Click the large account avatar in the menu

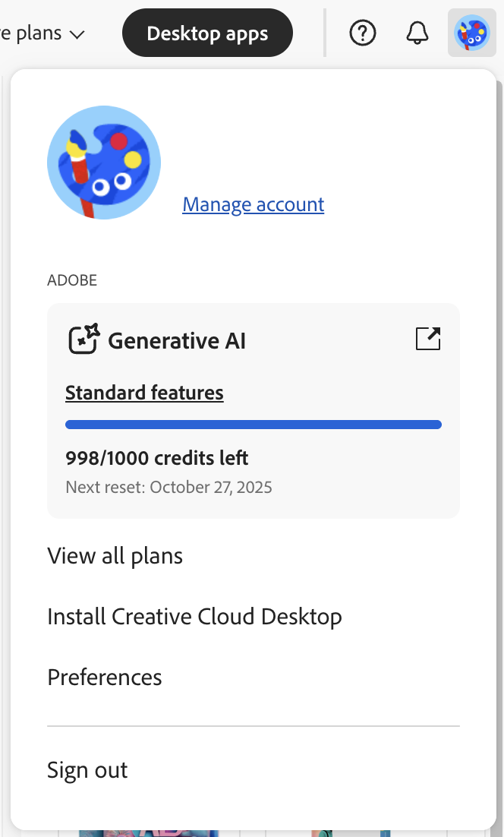pos(103,163)
